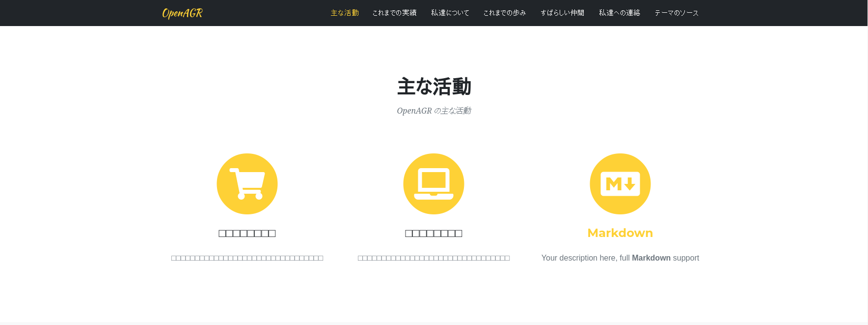Open the テーマのソース link
868x325 pixels.
click(676, 13)
